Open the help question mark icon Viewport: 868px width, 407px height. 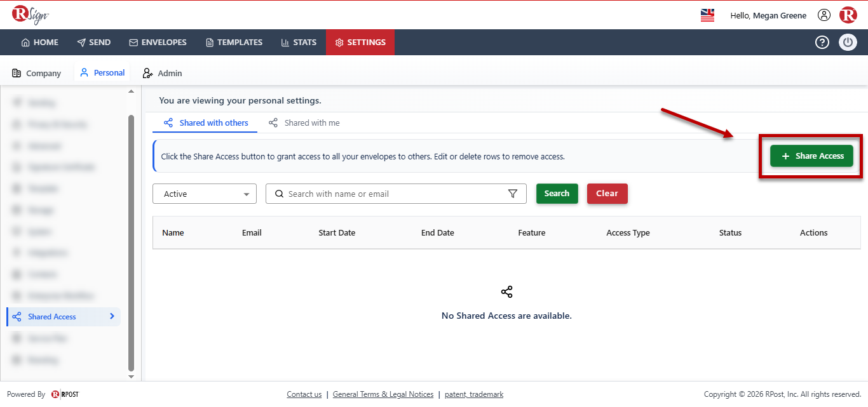coord(822,43)
